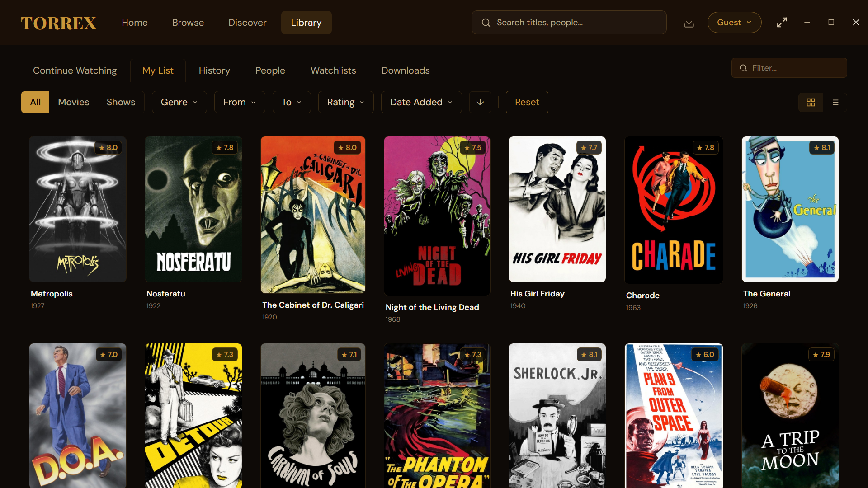Toggle fullscreen with the expand arrows icon

(x=782, y=23)
